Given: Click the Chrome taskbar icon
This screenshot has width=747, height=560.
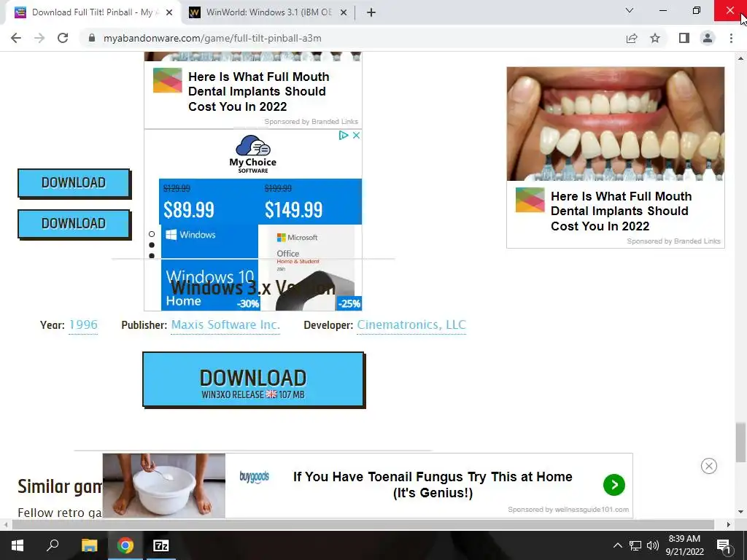Looking at the screenshot, I should pos(125,545).
